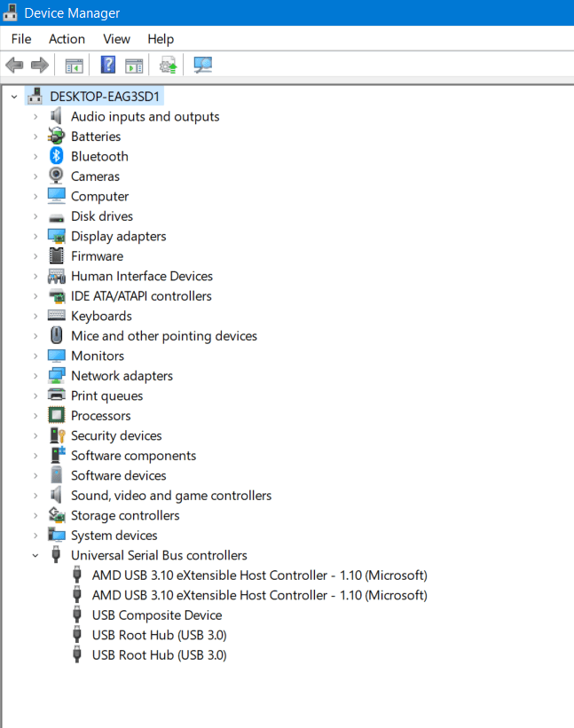
Task: Select the Cameras label
Action: pos(95,176)
